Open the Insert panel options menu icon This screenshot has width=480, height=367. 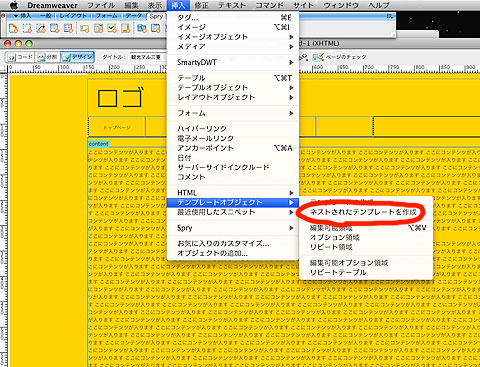point(390,16)
